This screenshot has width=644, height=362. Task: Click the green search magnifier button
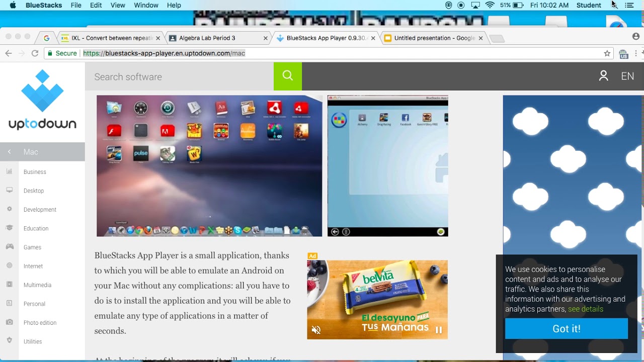(x=288, y=76)
